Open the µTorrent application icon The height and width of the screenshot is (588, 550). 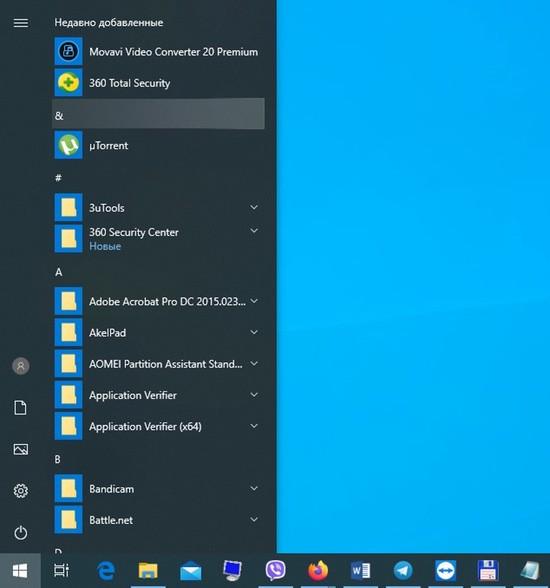69,145
